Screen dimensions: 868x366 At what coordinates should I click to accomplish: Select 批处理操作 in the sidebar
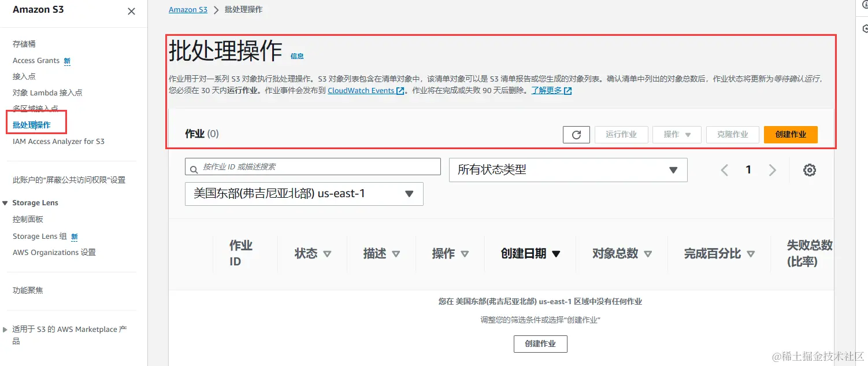click(32, 125)
